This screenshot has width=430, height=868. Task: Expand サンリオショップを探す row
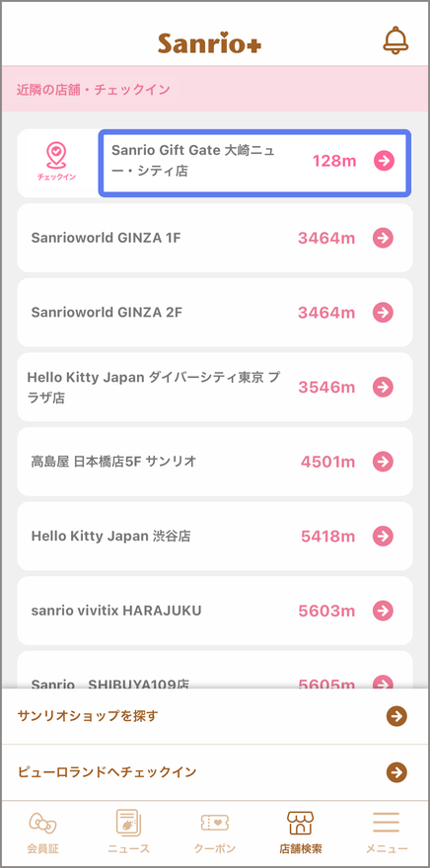point(215,716)
